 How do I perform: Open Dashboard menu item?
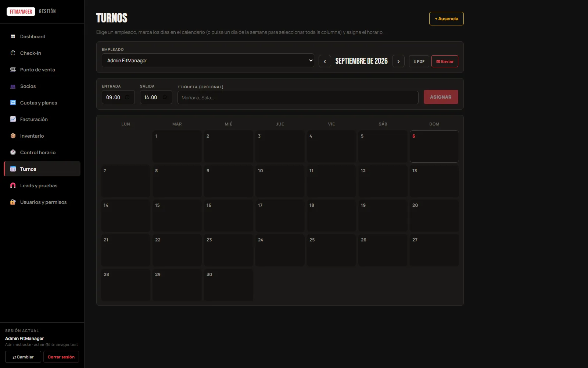point(42,36)
